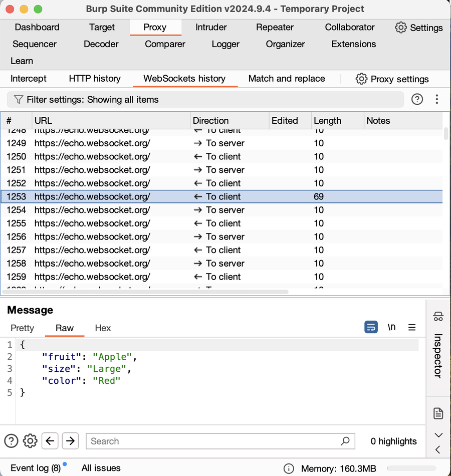451x476 pixels.
Task: Click memory info icon in status bar
Action: coord(289,468)
